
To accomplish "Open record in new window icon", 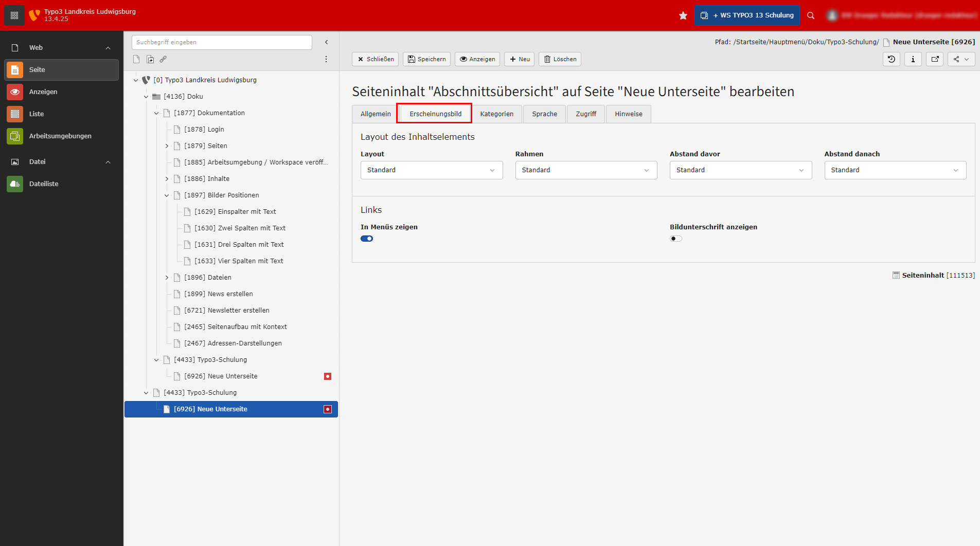I will tap(935, 59).
